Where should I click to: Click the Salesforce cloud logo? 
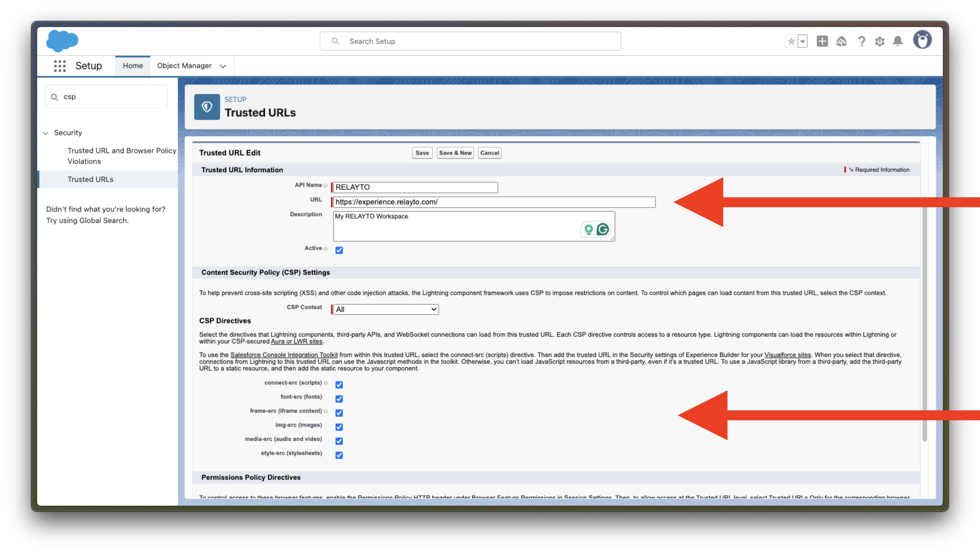coord(62,41)
